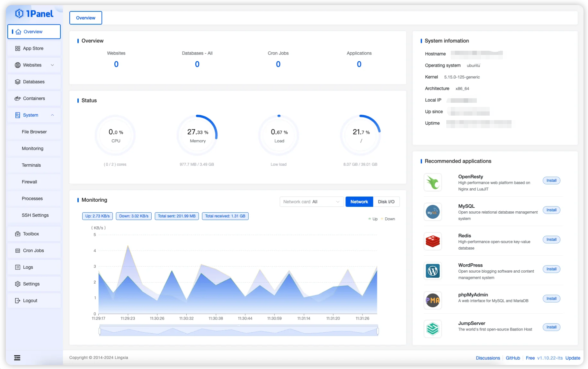This screenshot has height=369, width=588.
Task: Click the sidebar collapse hamburger icon
Action: [17, 358]
